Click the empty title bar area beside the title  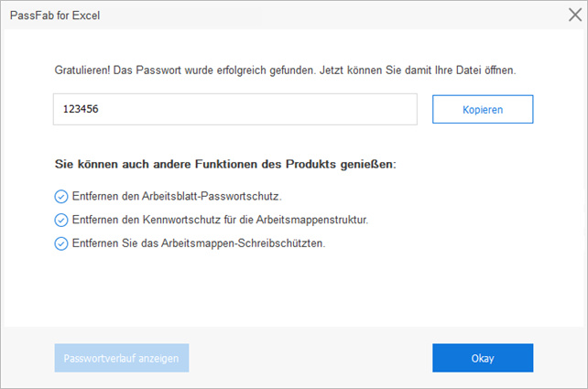[x=333, y=16]
